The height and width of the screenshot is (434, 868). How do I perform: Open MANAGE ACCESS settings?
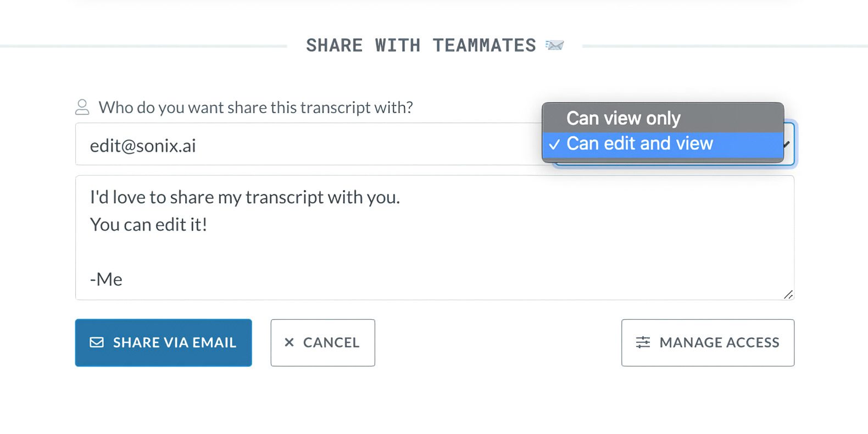click(708, 342)
